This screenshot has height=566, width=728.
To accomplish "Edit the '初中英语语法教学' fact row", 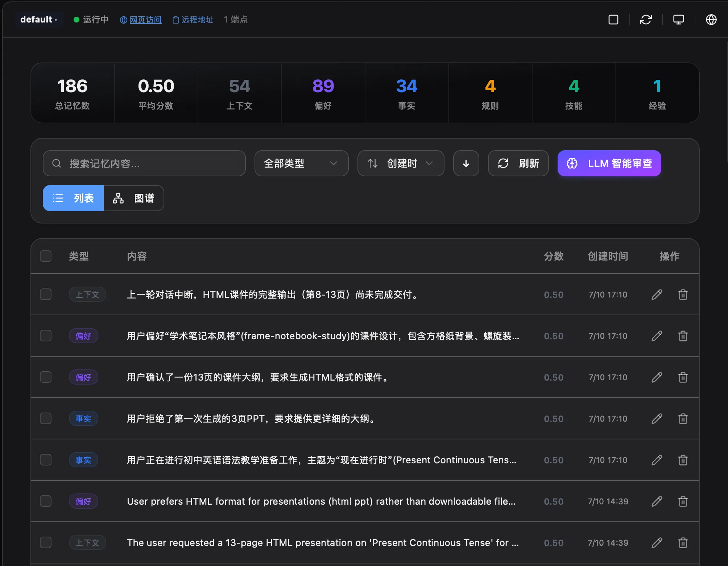I will coord(657,460).
